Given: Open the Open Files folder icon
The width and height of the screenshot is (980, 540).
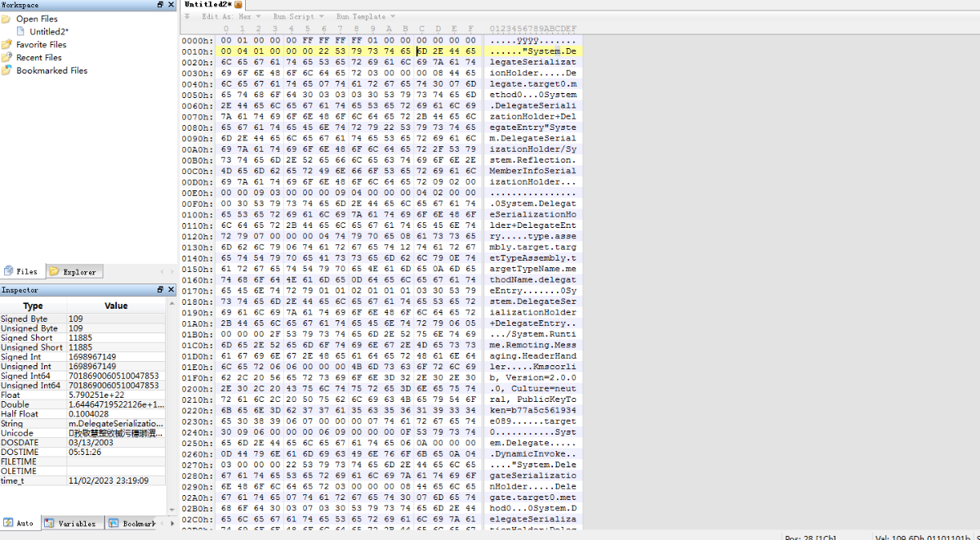Looking at the screenshot, I should point(7,18).
